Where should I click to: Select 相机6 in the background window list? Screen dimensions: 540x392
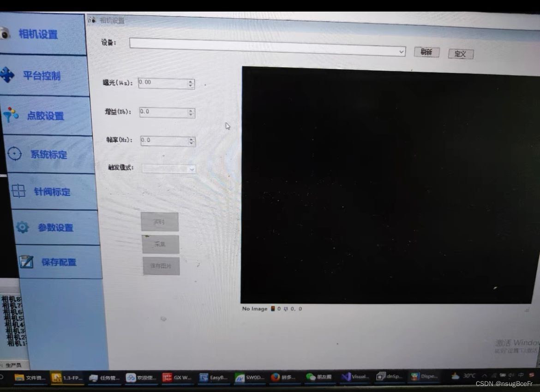pyautogui.click(x=13, y=311)
